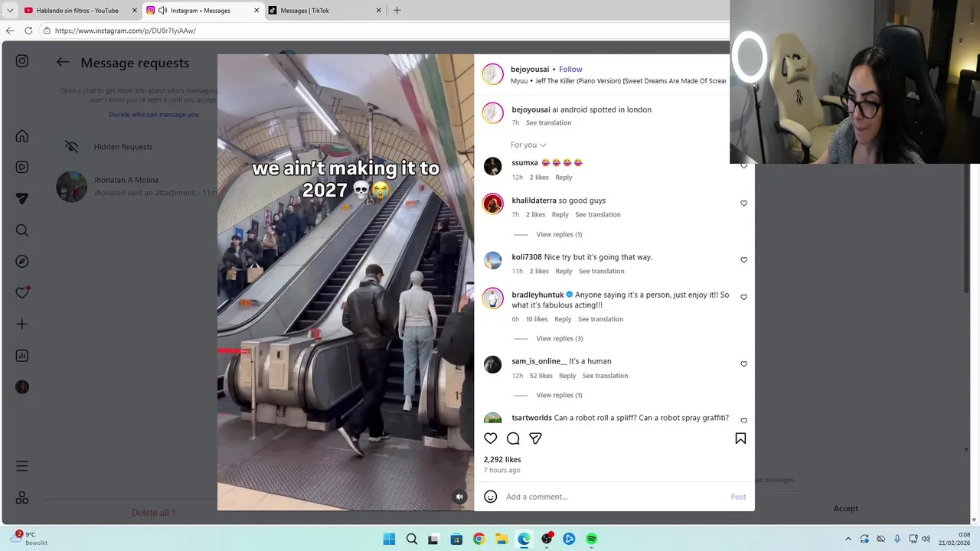Open the hamburger More menu in the sidebar

[22, 466]
